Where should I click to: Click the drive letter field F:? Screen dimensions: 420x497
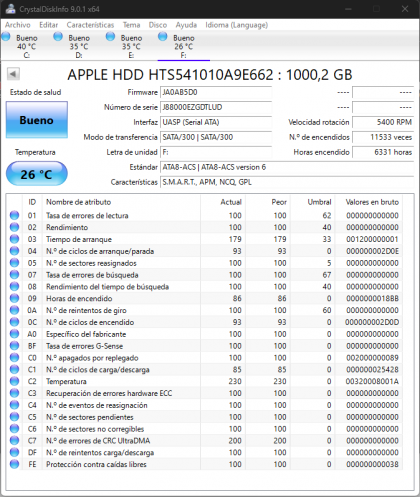(216, 152)
